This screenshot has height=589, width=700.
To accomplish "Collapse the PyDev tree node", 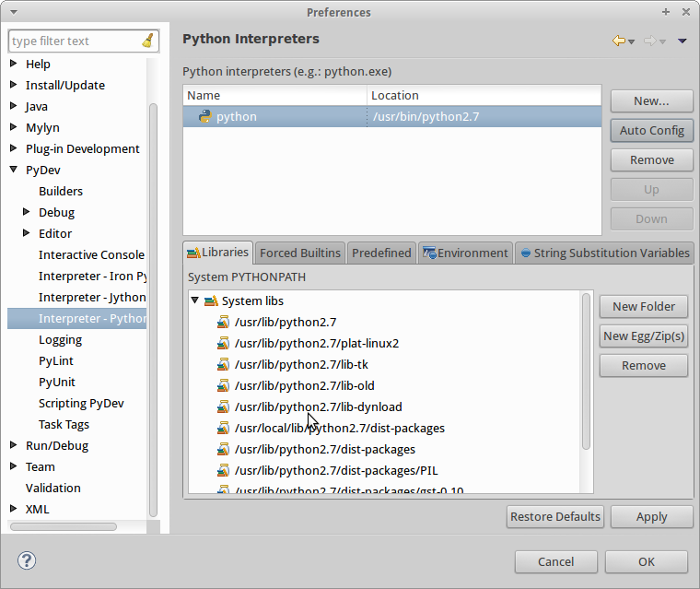I will point(14,170).
